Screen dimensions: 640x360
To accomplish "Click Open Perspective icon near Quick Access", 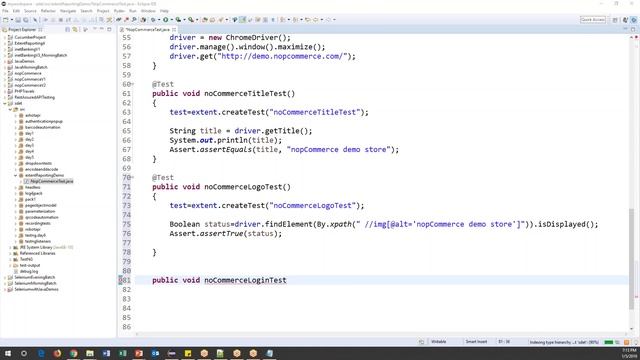I will pyautogui.click(x=615, y=20).
